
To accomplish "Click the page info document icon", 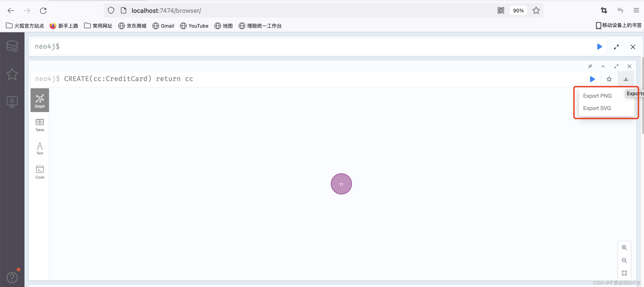I will click(x=124, y=11).
